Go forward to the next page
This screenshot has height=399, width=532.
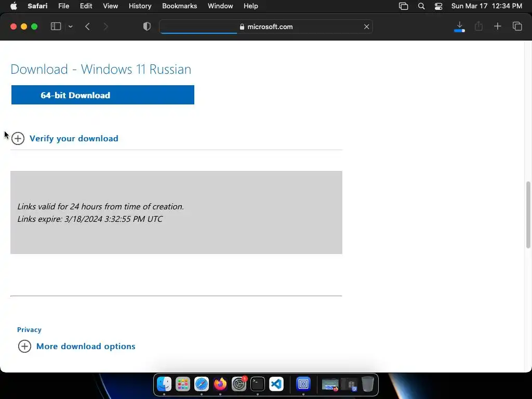[x=105, y=26]
